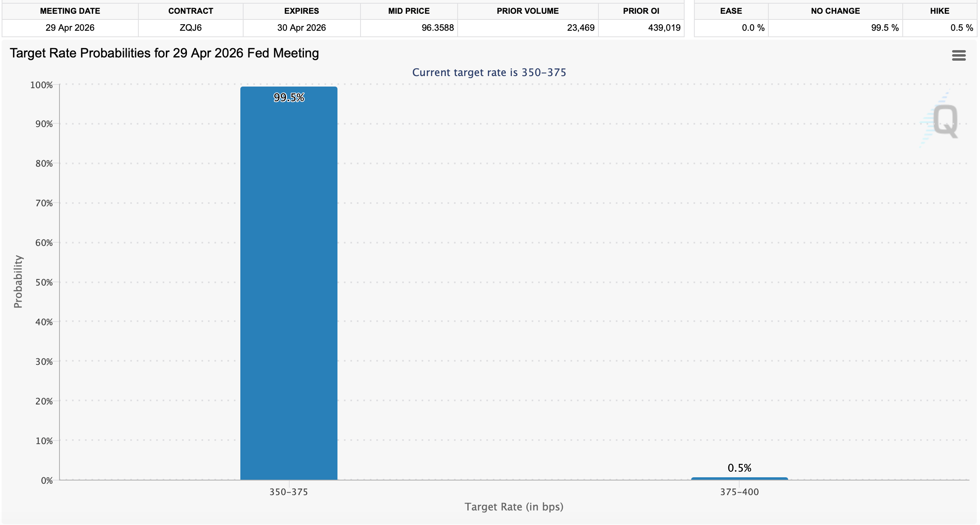Click the 375-400 x-axis label
980x525 pixels.
click(x=739, y=492)
